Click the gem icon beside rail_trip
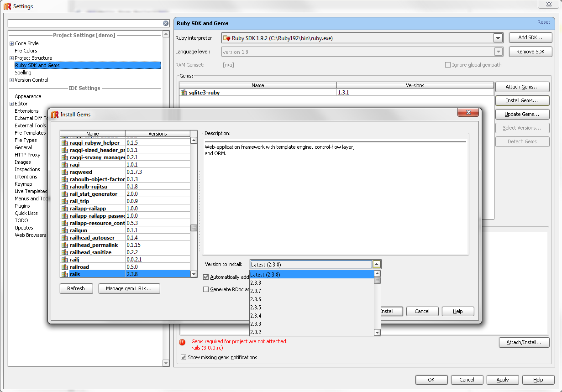This screenshot has width=562, height=392. coord(65,201)
